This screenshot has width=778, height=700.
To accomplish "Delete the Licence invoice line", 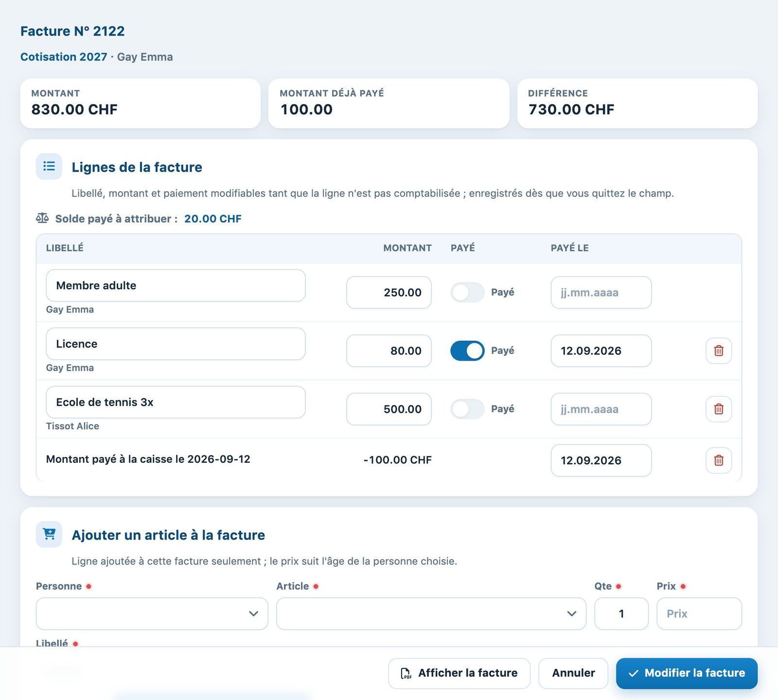I will 719,350.
